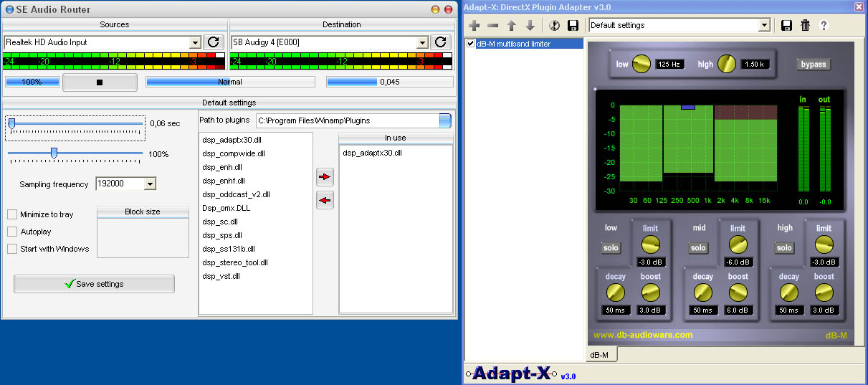Click the Path to plugins input field

(347, 120)
